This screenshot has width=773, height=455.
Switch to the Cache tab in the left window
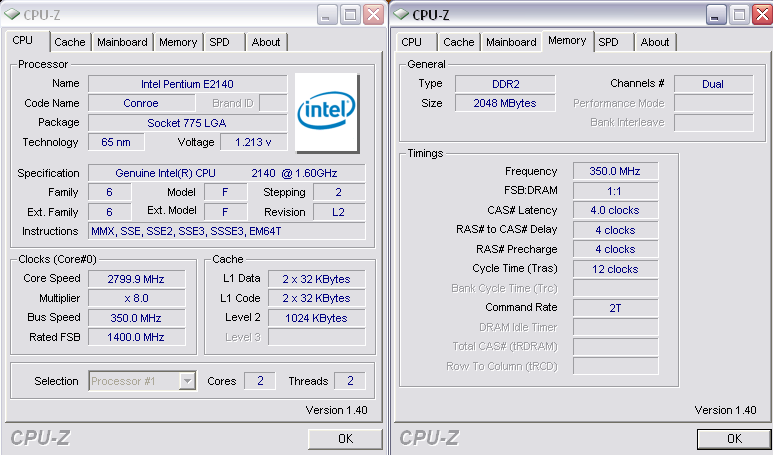tap(70, 42)
